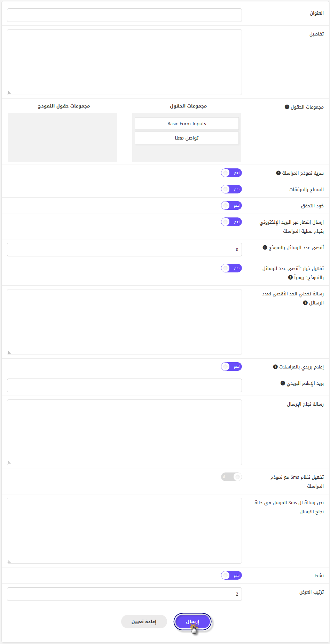Click the ترتيب العرض order field
The image size is (330, 644).
tap(124, 594)
